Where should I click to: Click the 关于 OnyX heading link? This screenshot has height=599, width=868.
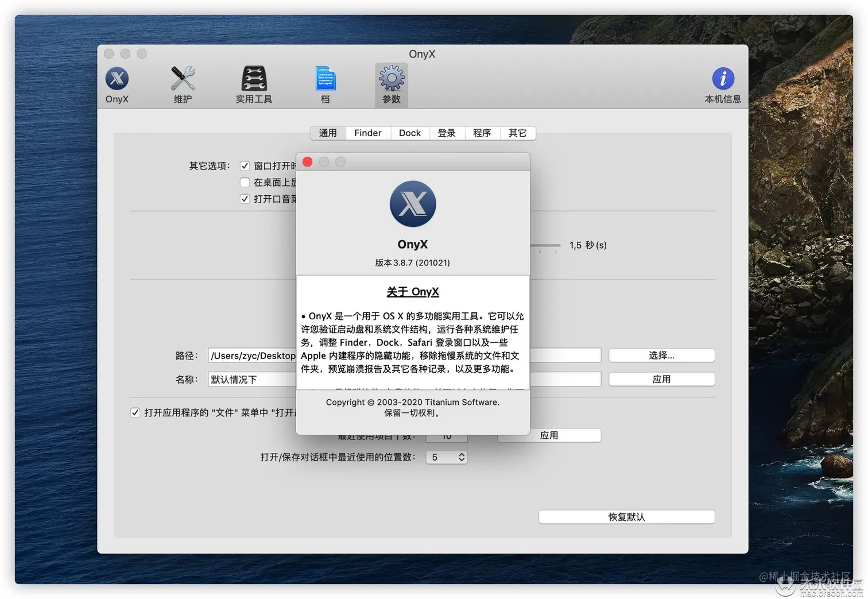[413, 292]
